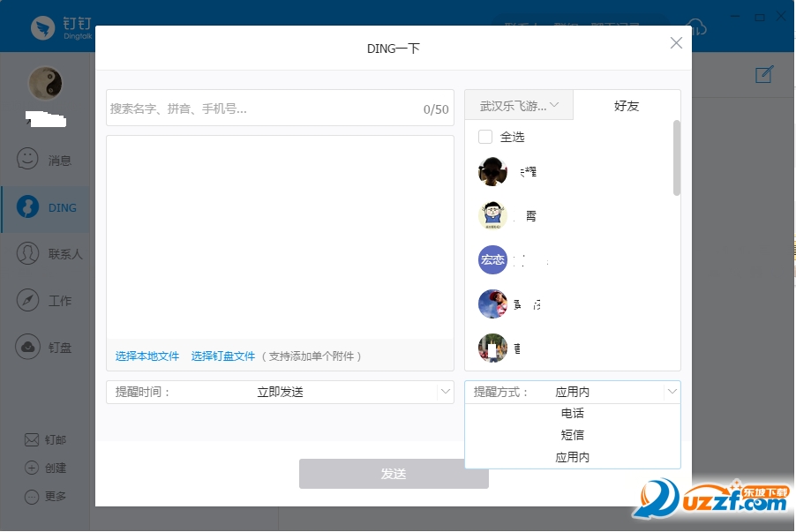
Task: Click the 创建 (Create) icon
Action: coord(45,468)
